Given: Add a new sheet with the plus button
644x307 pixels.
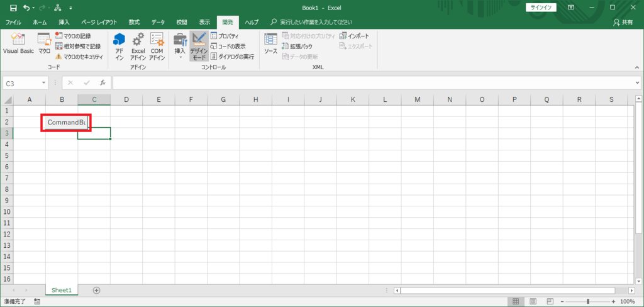Looking at the screenshot, I should (x=96, y=290).
